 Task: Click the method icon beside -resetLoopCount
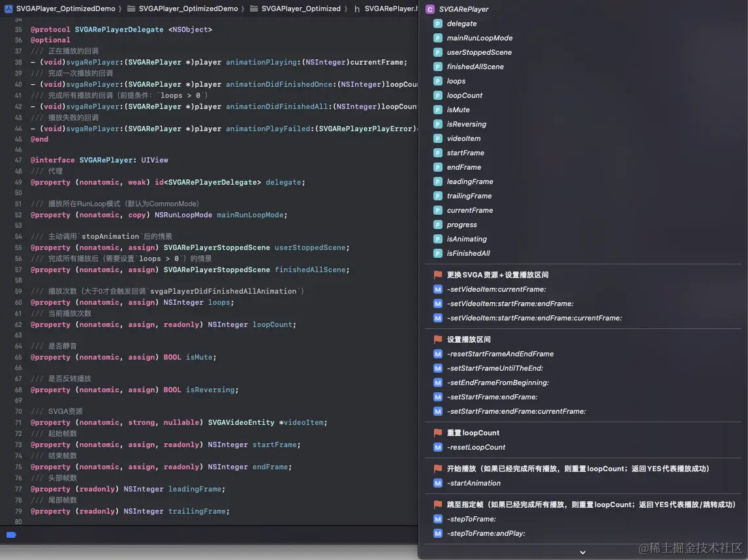(437, 447)
